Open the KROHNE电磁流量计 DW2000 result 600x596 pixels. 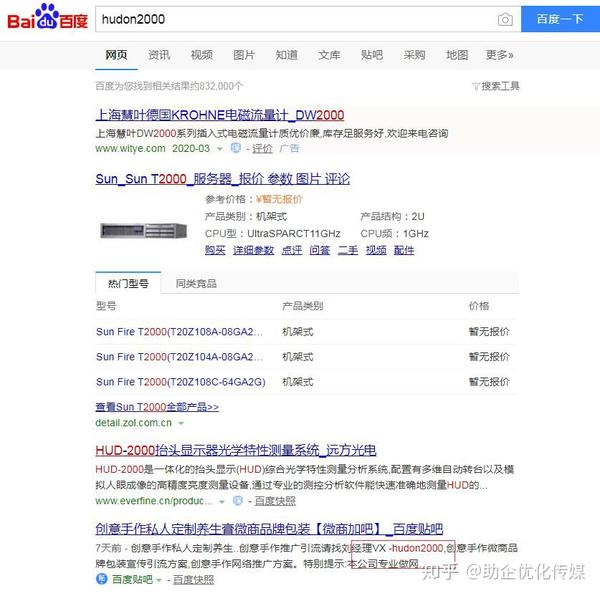tap(220, 115)
